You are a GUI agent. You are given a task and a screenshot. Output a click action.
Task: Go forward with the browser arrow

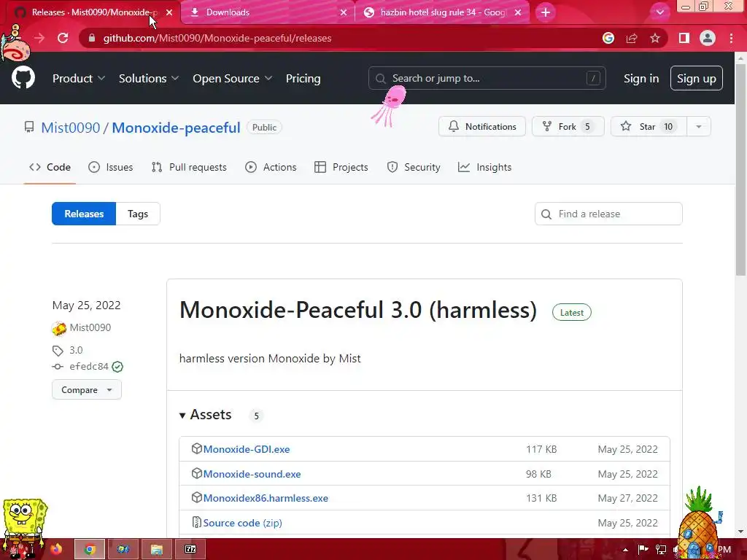39,38
